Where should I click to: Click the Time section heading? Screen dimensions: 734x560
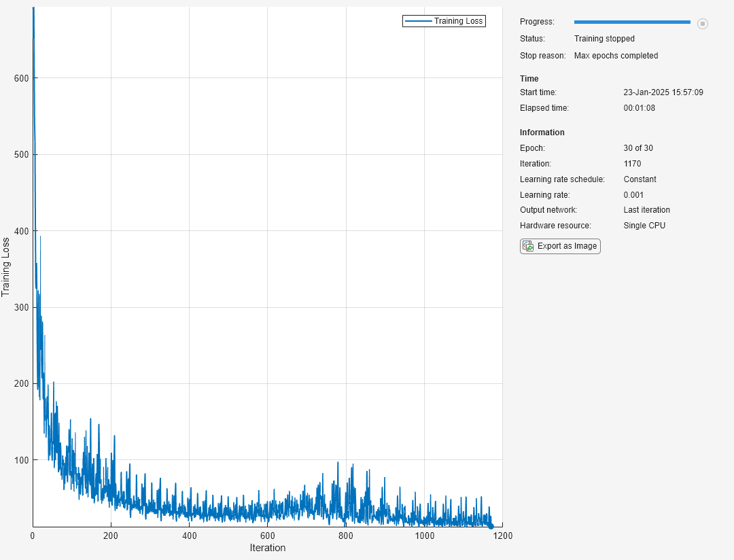529,79
